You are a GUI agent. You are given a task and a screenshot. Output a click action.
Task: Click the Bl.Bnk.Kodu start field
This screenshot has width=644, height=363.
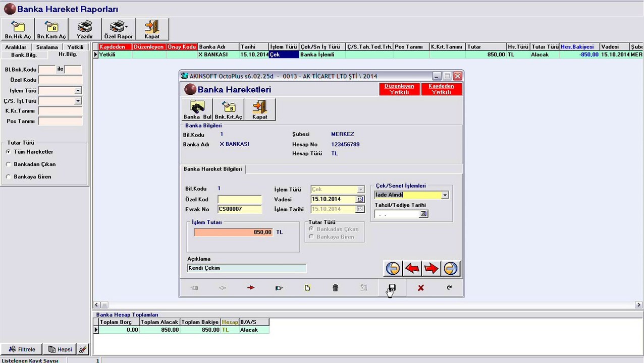tap(47, 70)
